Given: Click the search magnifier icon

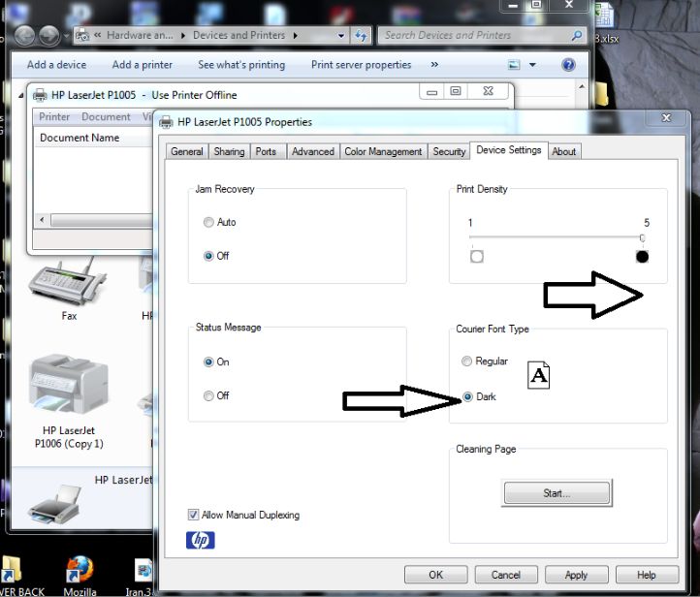Looking at the screenshot, I should [x=576, y=35].
